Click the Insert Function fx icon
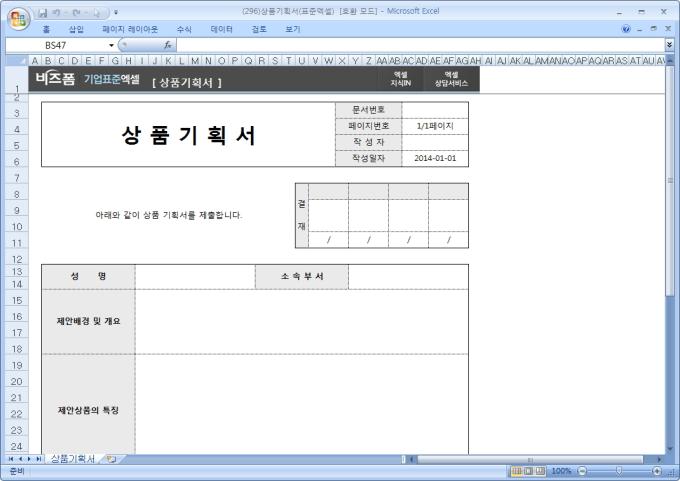This screenshot has height=481, width=680. point(168,45)
